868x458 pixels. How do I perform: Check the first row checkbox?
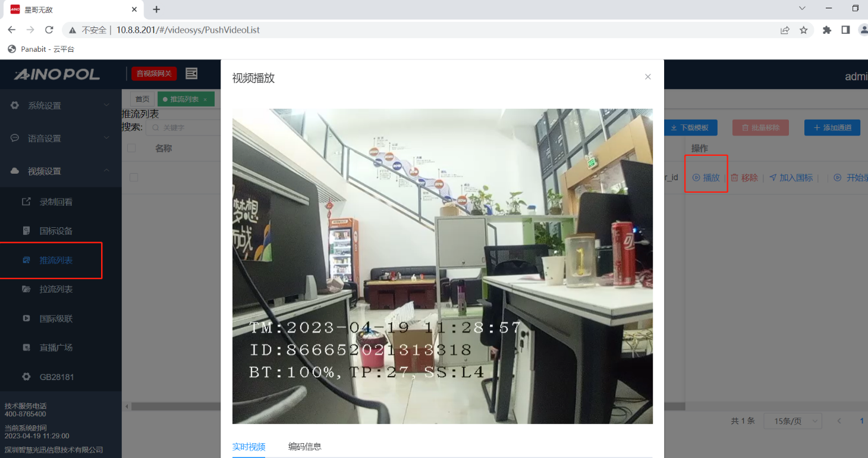coord(134,177)
